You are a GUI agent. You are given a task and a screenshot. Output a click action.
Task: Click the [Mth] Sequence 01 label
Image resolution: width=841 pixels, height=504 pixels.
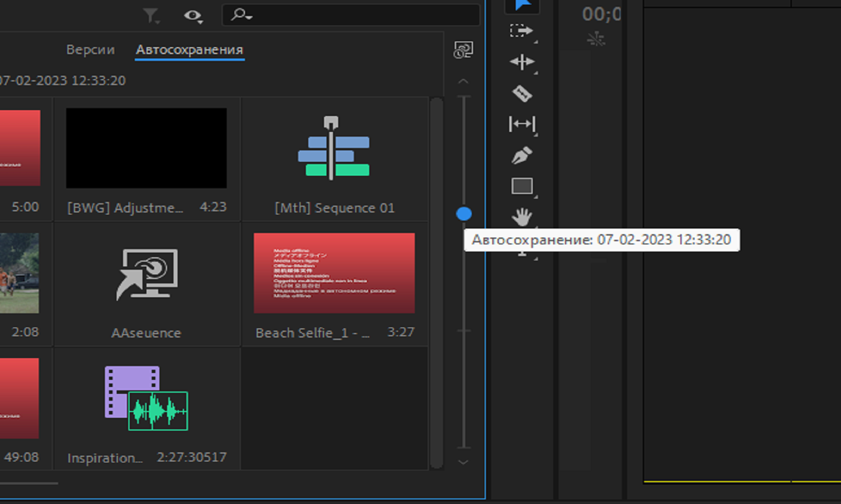(x=335, y=208)
